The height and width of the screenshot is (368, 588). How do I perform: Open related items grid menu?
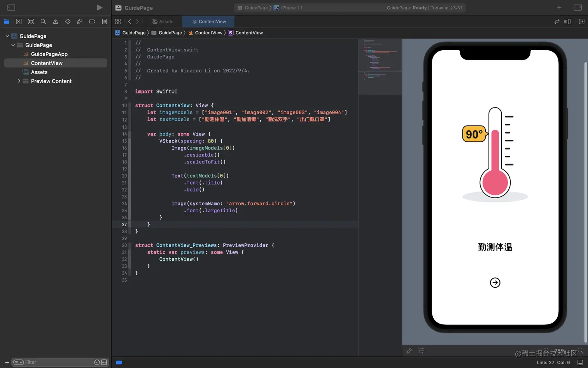coord(118,21)
